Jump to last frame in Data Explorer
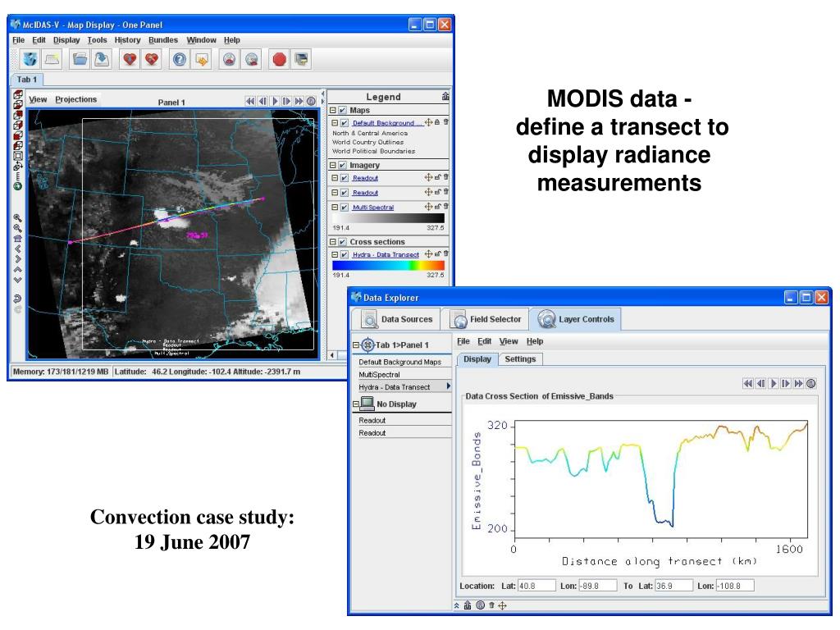Image resolution: width=840 pixels, height=630 pixels. [x=798, y=383]
